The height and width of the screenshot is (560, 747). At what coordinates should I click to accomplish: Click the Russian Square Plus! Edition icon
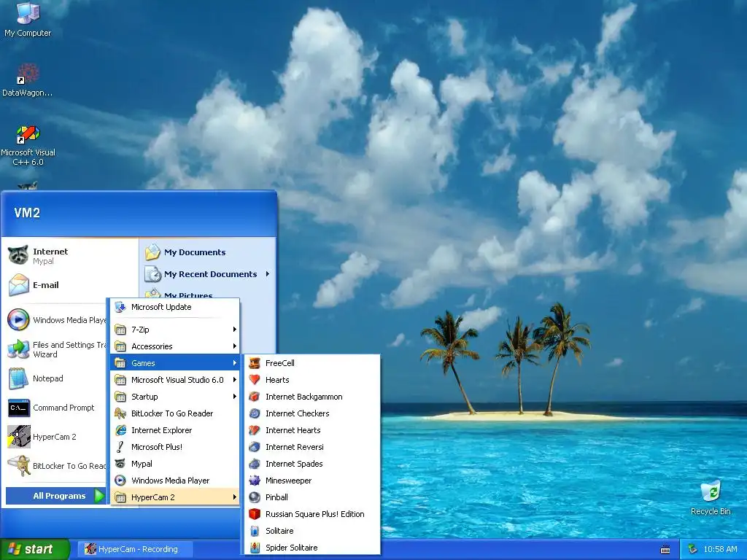(x=255, y=514)
